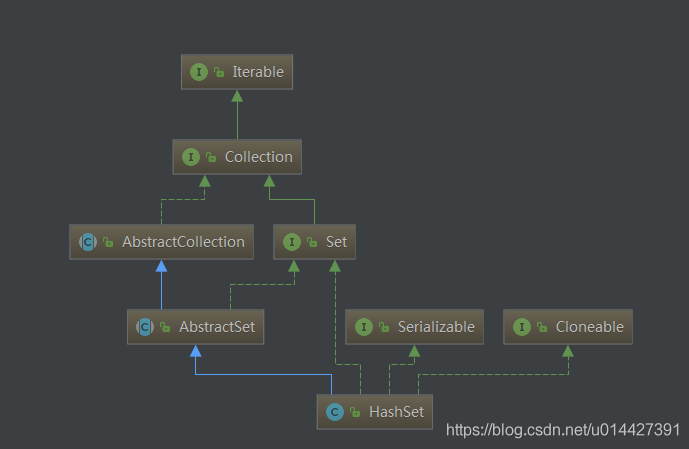Viewport: 689px width, 449px height.
Task: Open the blog.csdn.net watermark link
Action: coord(563,430)
